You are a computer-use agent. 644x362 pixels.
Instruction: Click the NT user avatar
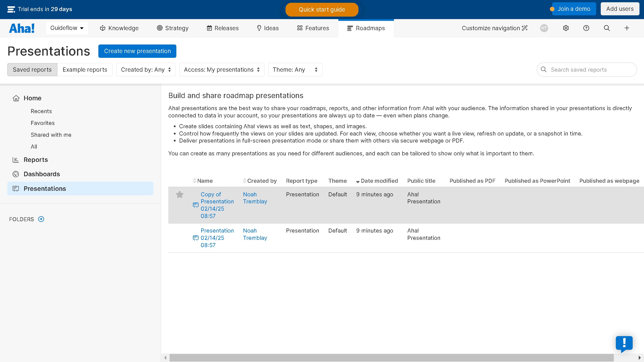[544, 28]
